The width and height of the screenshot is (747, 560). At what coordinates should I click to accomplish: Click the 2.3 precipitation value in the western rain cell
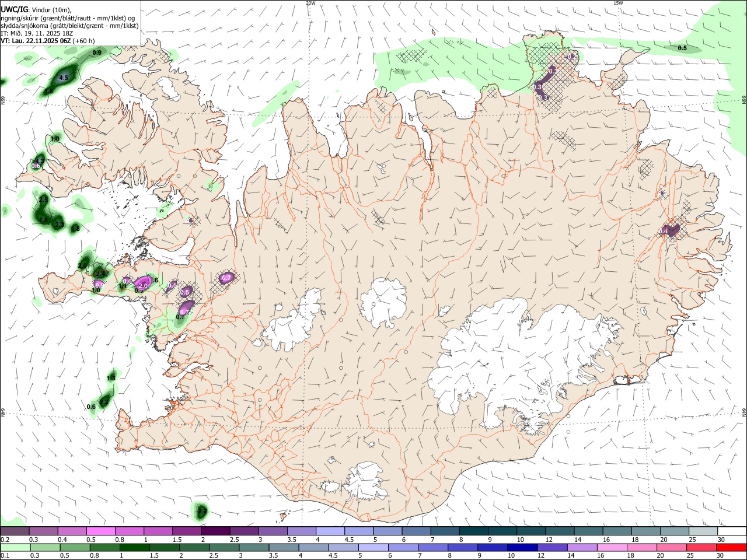click(59, 225)
